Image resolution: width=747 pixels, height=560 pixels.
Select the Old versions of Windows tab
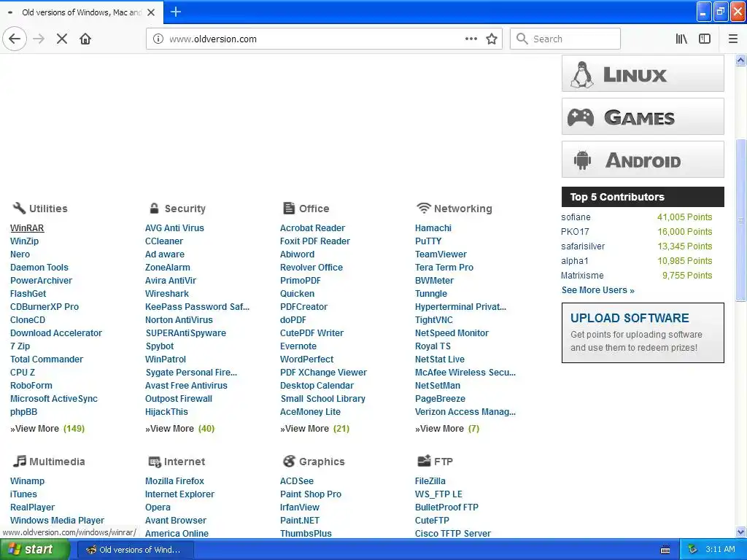[x=82, y=12]
